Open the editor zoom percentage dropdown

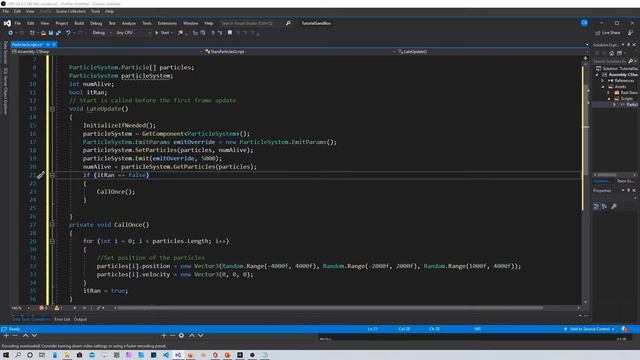click(20, 308)
